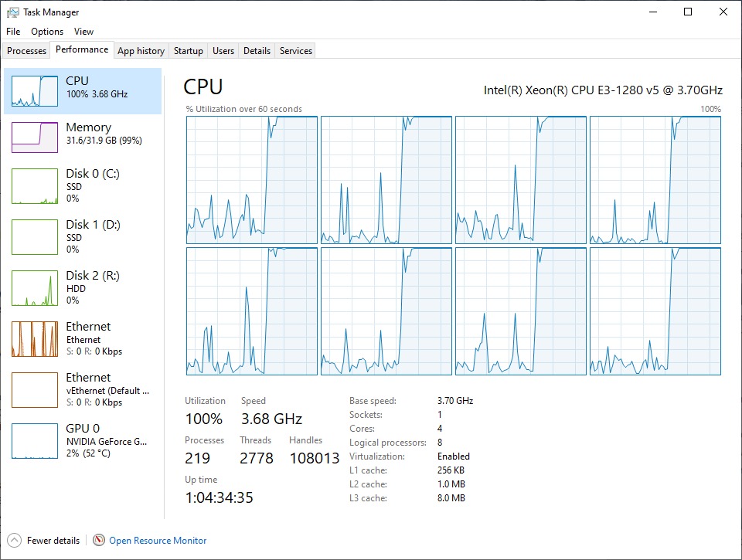Open the Options menu
The width and height of the screenshot is (742, 560).
pyautogui.click(x=47, y=32)
